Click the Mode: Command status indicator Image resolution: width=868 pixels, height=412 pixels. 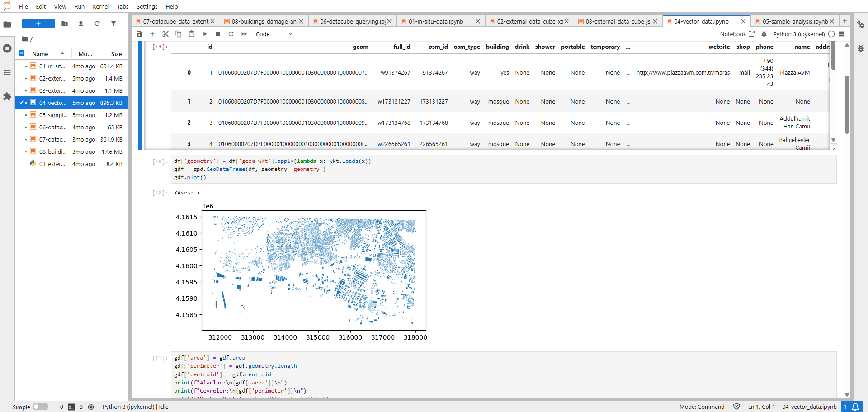[702, 407]
